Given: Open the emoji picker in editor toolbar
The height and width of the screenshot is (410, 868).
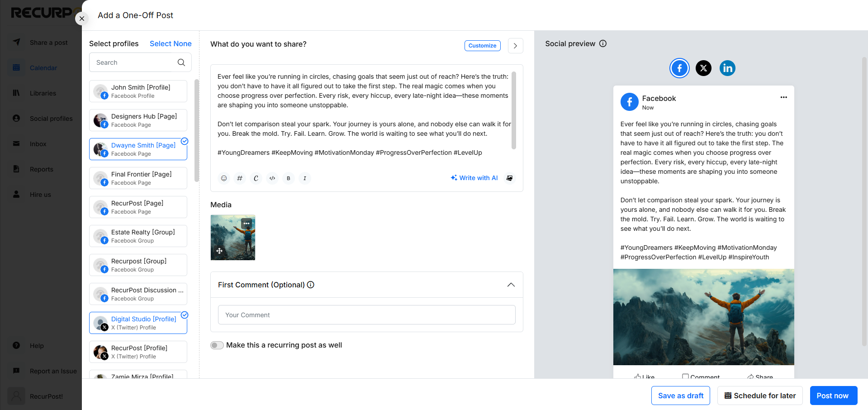Looking at the screenshot, I should pos(224,178).
